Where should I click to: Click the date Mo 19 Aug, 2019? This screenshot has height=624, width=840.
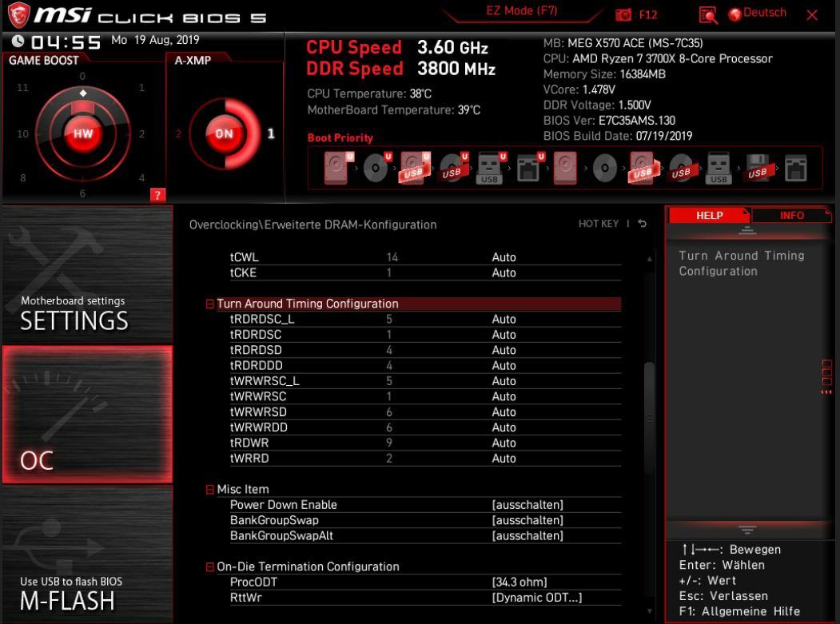coord(155,40)
